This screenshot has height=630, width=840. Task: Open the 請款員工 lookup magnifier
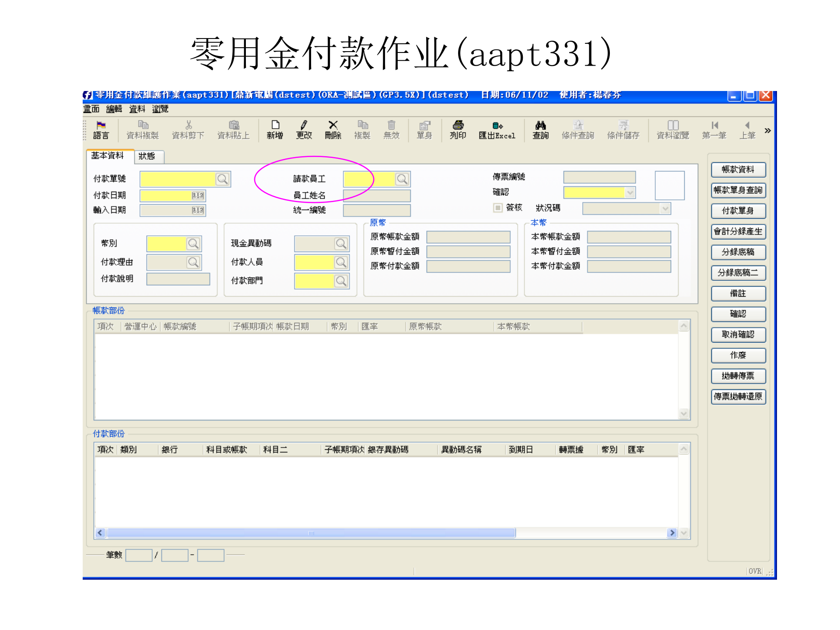[402, 179]
